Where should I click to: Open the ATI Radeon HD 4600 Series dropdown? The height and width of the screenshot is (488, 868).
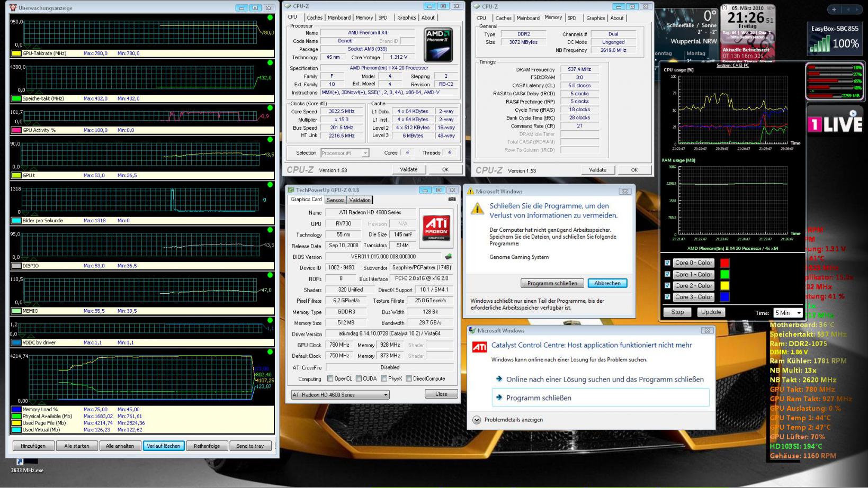point(340,395)
